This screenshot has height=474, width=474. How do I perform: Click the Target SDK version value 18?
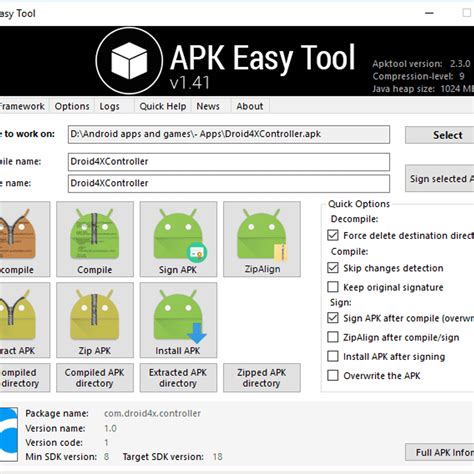tap(217, 457)
